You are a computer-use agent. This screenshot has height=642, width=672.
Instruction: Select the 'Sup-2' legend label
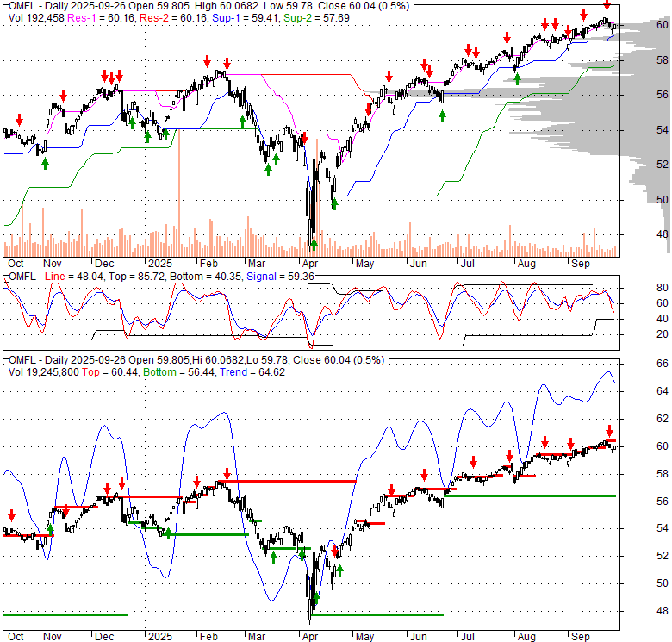297,18
